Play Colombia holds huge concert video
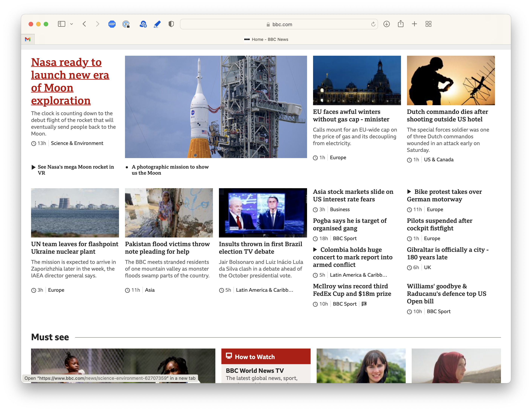 point(353,257)
